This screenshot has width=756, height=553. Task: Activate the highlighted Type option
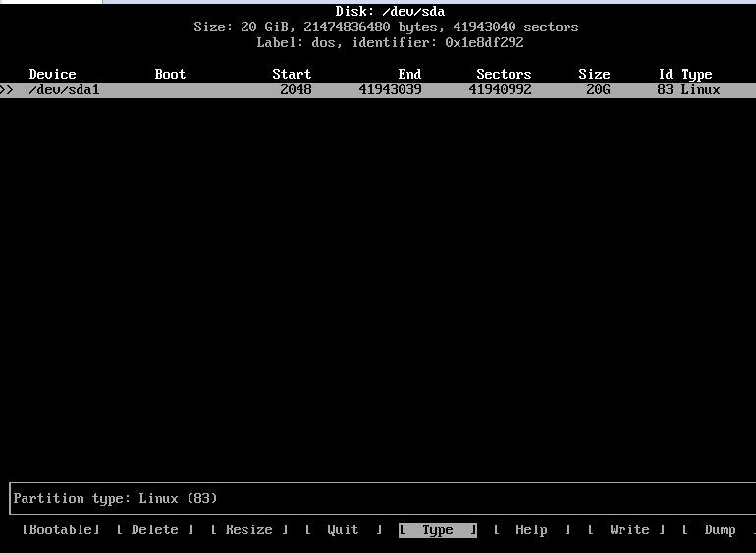tap(438, 529)
